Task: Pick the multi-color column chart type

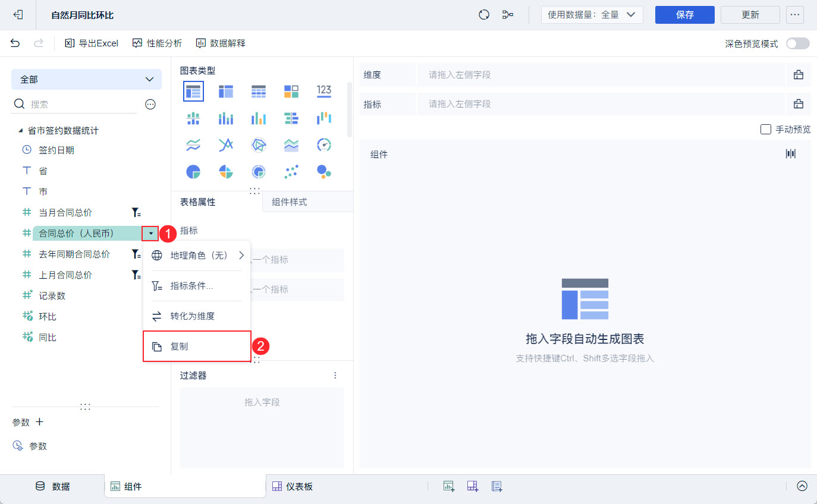Action: tap(259, 118)
